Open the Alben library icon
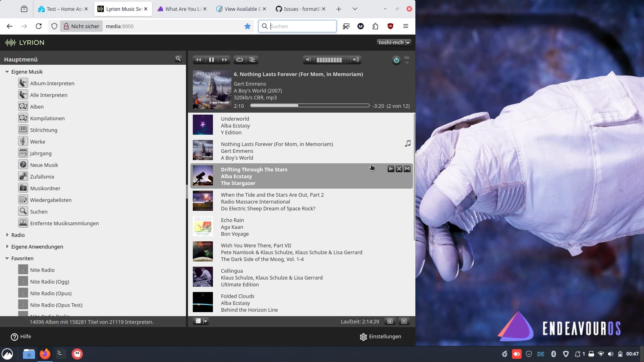 coord(23,106)
